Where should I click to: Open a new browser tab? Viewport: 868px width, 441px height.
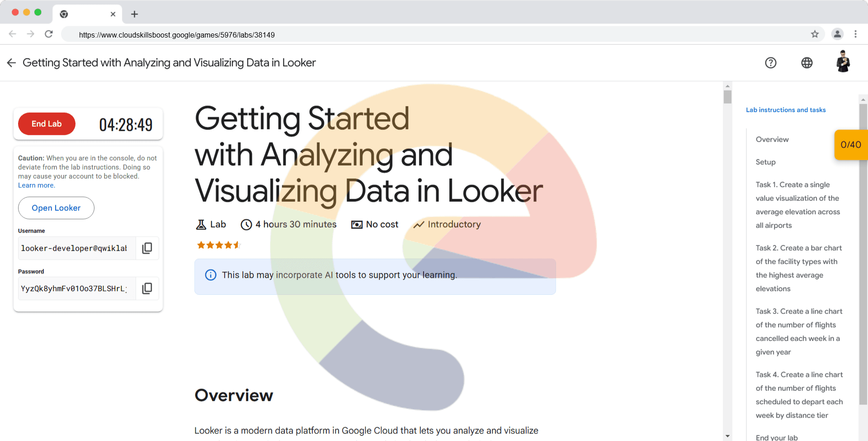tap(134, 14)
